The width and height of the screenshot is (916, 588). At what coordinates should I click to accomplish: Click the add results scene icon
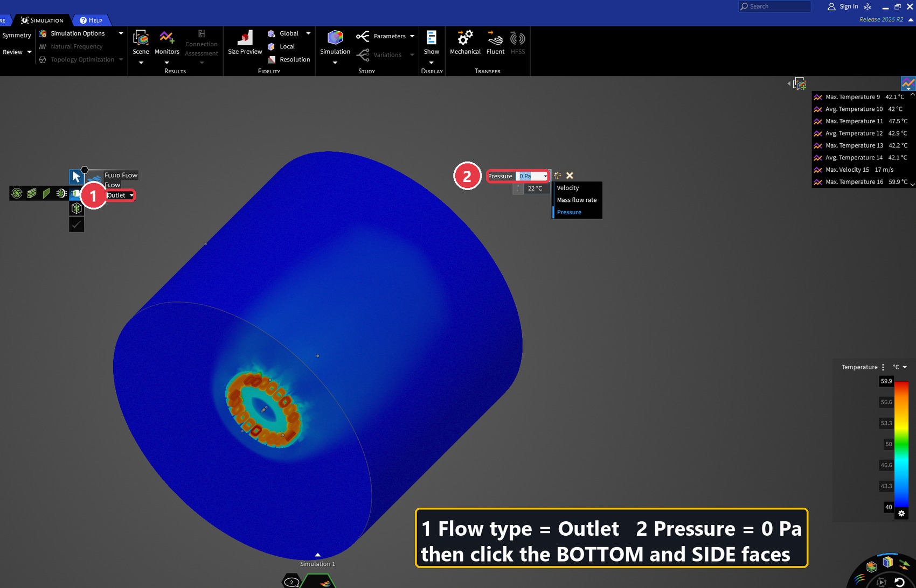click(x=800, y=83)
